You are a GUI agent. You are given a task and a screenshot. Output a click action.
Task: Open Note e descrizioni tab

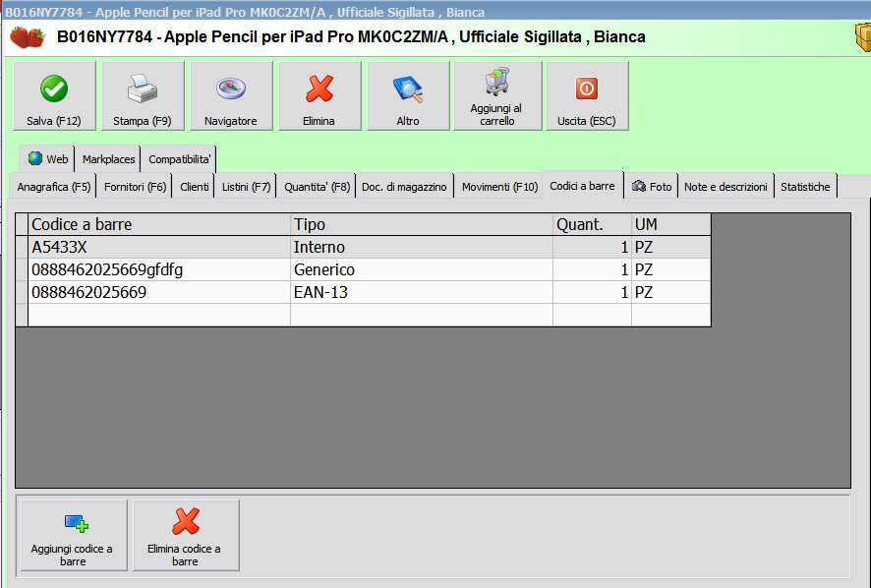tap(726, 187)
